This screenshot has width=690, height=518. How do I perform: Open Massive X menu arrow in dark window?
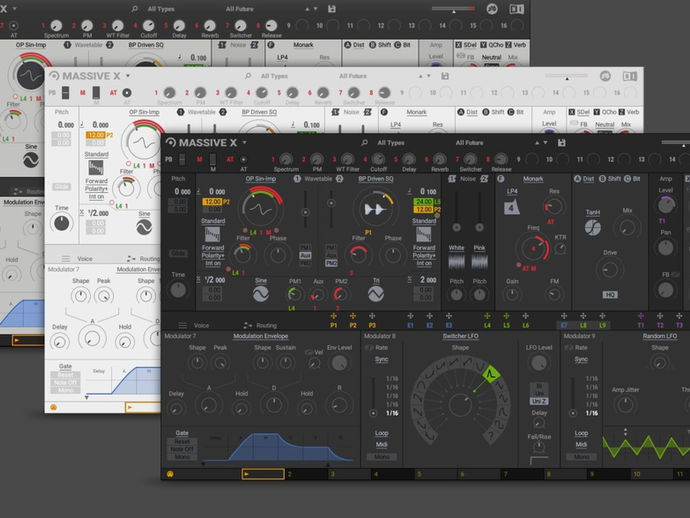pyautogui.click(x=244, y=143)
